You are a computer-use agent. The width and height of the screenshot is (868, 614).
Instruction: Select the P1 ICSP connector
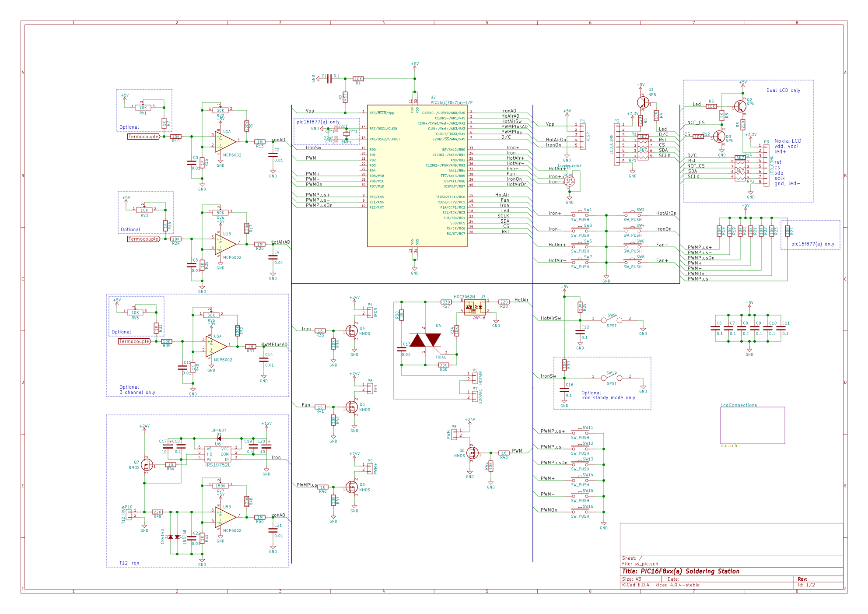582,136
